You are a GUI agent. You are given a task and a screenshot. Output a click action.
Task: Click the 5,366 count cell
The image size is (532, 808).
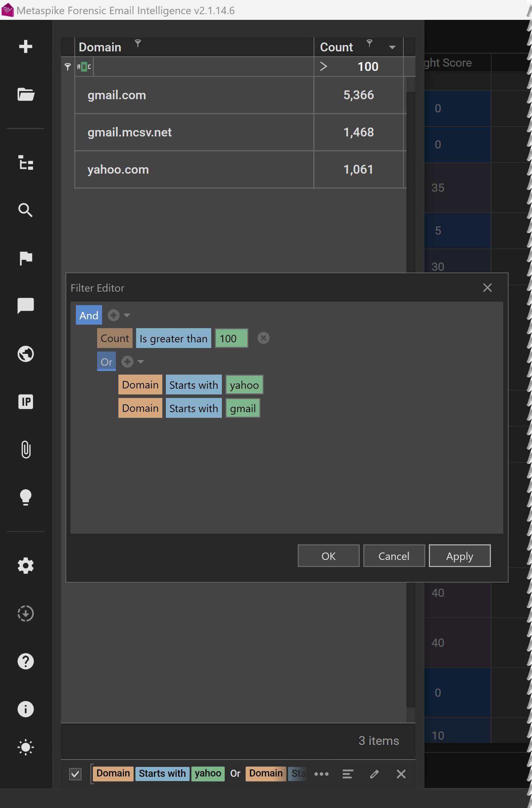tap(358, 95)
